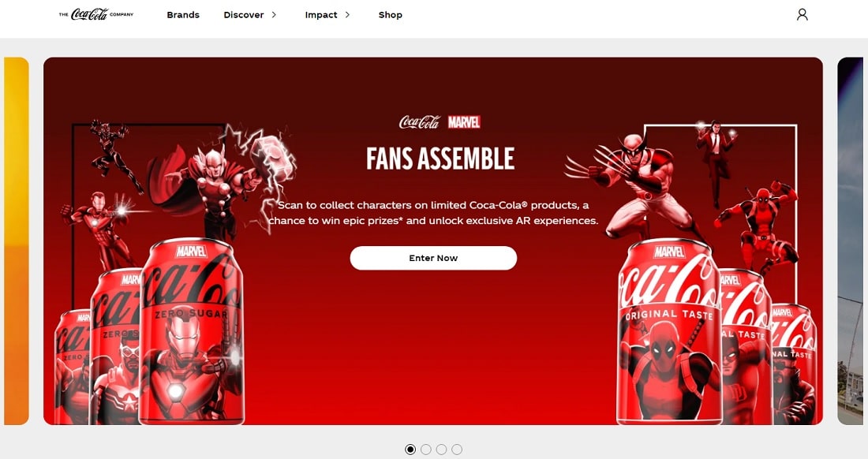Expand the Discover menu chevron
Image resolution: width=868 pixels, height=459 pixels.
click(274, 15)
